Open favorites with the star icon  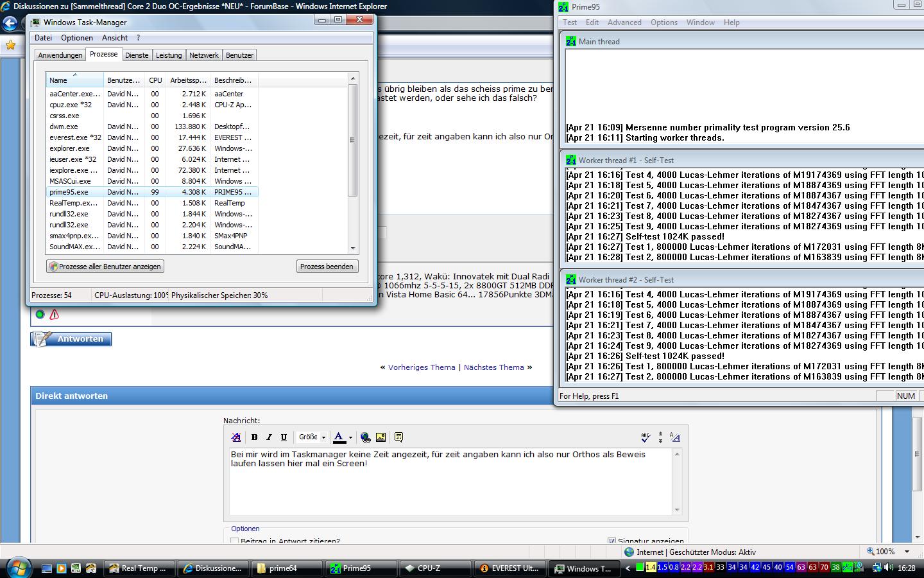click(10, 45)
